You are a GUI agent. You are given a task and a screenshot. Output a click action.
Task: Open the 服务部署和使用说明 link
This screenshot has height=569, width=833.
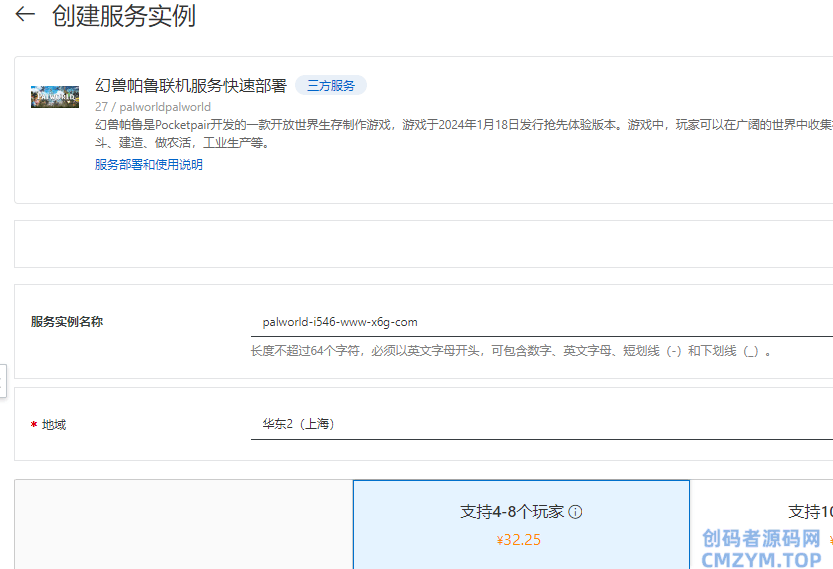[149, 165]
